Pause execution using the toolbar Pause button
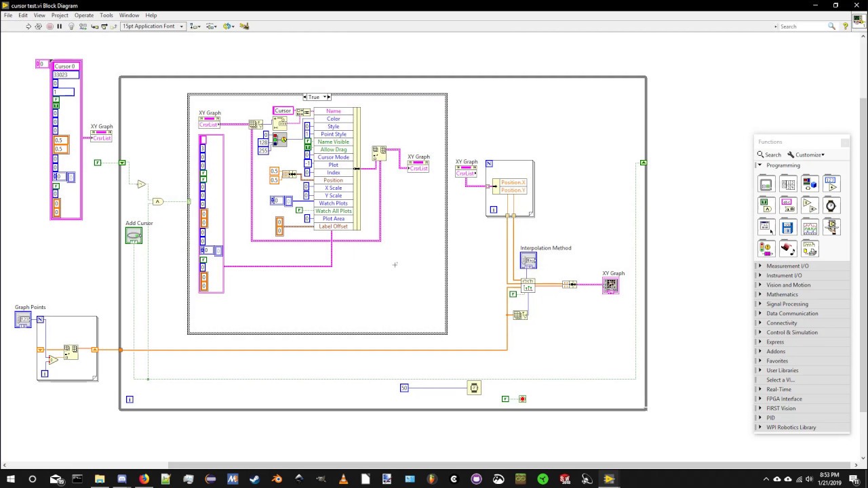The height and width of the screenshot is (488, 868). coord(60,26)
